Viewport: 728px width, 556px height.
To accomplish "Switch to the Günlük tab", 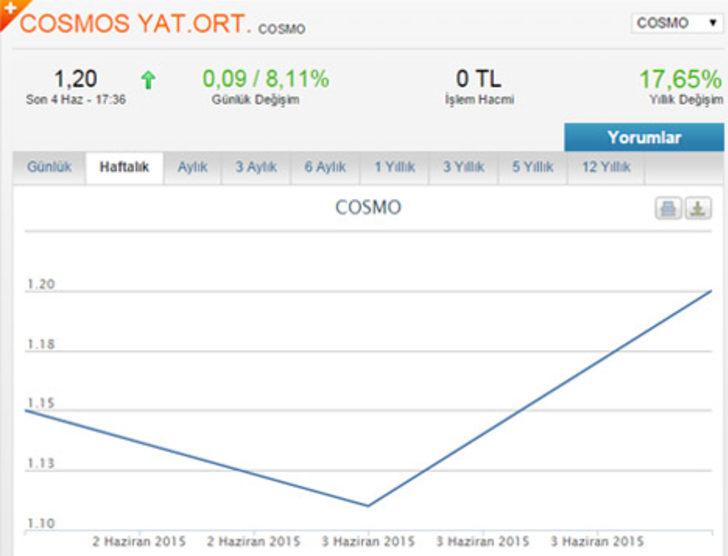I will click(x=49, y=168).
